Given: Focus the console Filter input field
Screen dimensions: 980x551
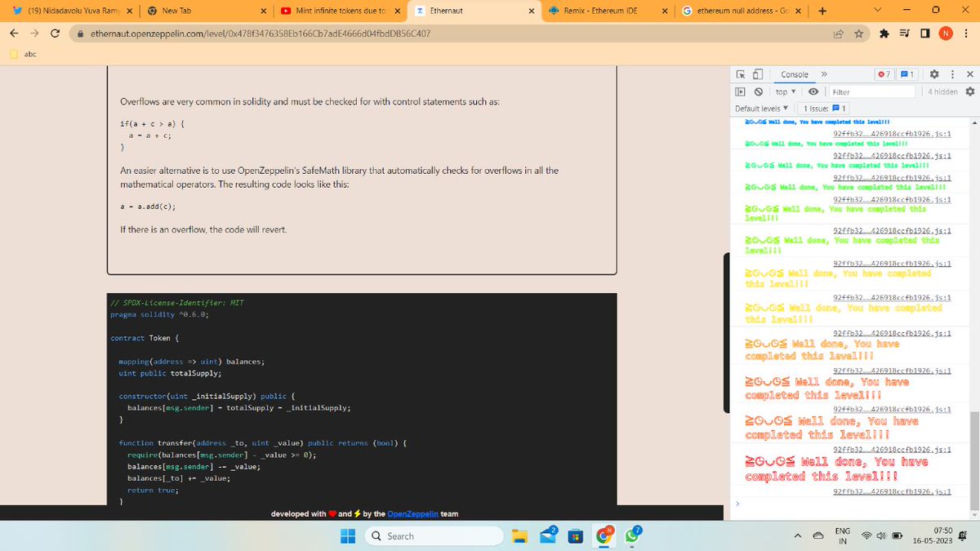Looking at the screenshot, I should tap(874, 92).
